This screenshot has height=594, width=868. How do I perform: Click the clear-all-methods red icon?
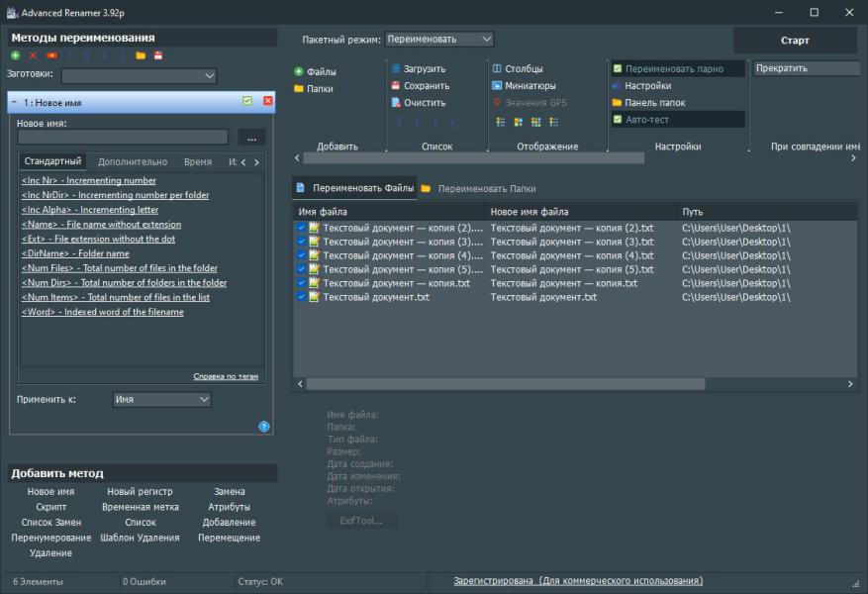point(51,55)
